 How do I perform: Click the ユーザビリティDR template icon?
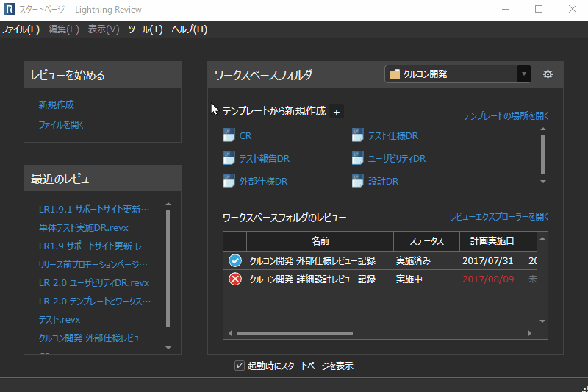[357, 158]
